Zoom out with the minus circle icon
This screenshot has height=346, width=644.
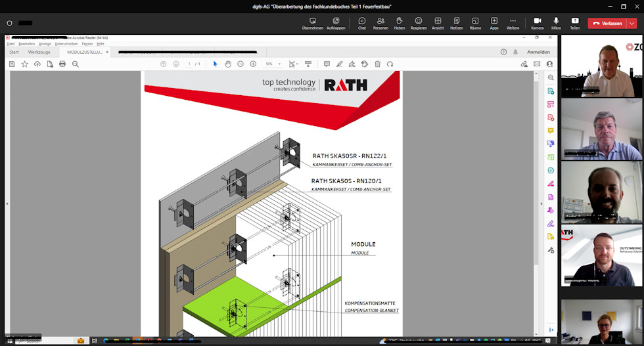(x=241, y=64)
